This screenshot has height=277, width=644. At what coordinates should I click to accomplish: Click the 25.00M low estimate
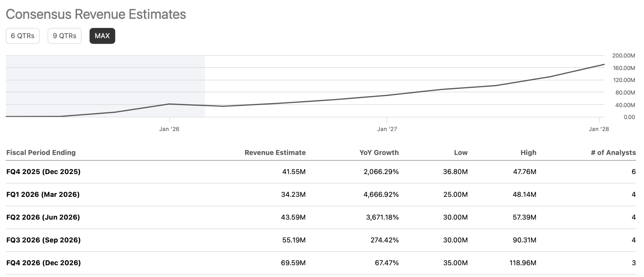(x=455, y=195)
